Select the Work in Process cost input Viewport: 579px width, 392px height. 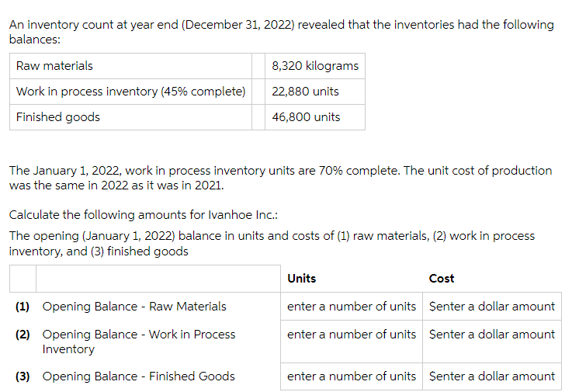click(492, 342)
